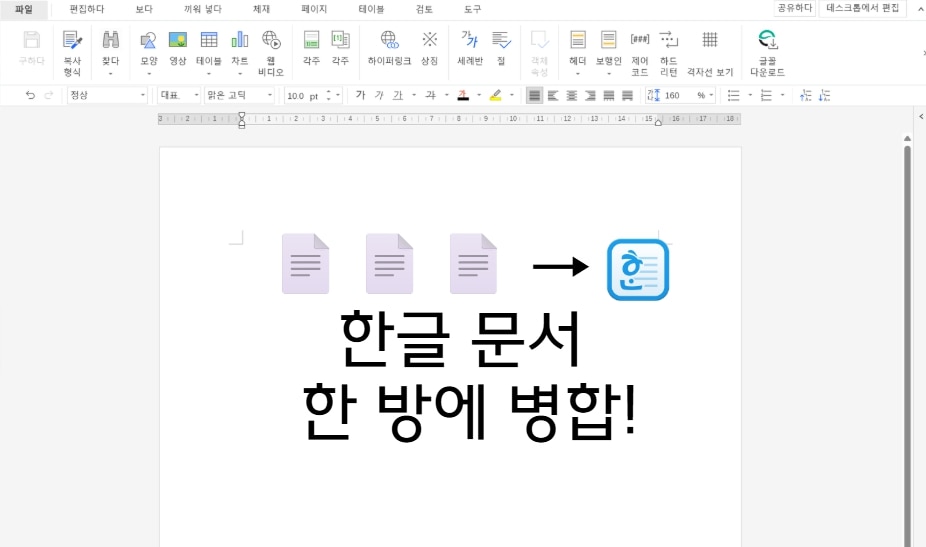The image size is (926, 547).
Task: Toggle right alignment button
Action: (590, 95)
